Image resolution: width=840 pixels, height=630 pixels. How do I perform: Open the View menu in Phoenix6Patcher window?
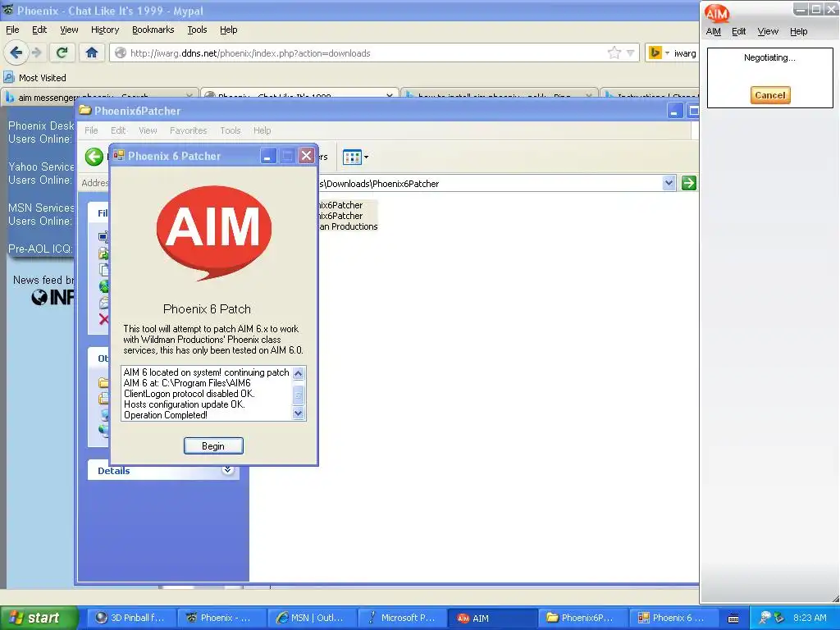pos(148,130)
